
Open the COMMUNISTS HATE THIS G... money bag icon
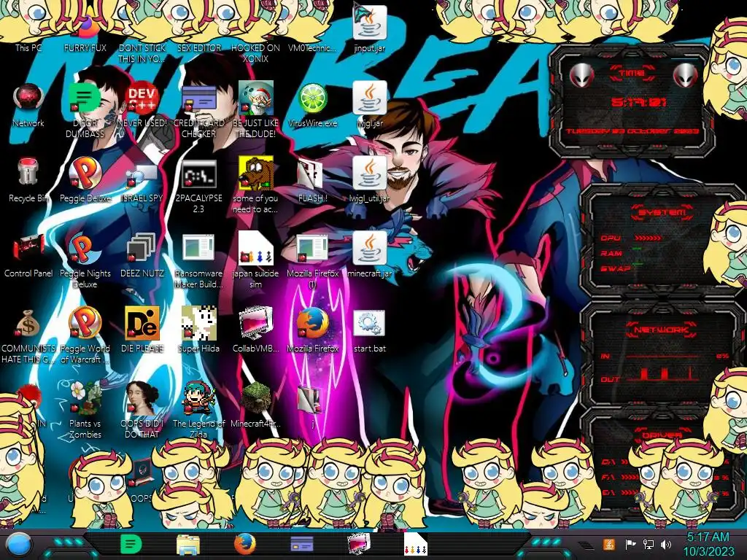point(28,335)
